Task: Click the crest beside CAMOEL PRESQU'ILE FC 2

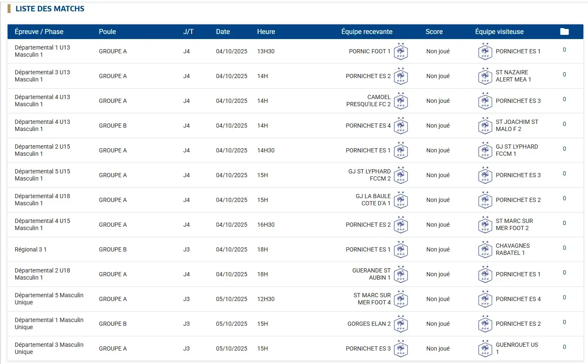Action: click(401, 101)
